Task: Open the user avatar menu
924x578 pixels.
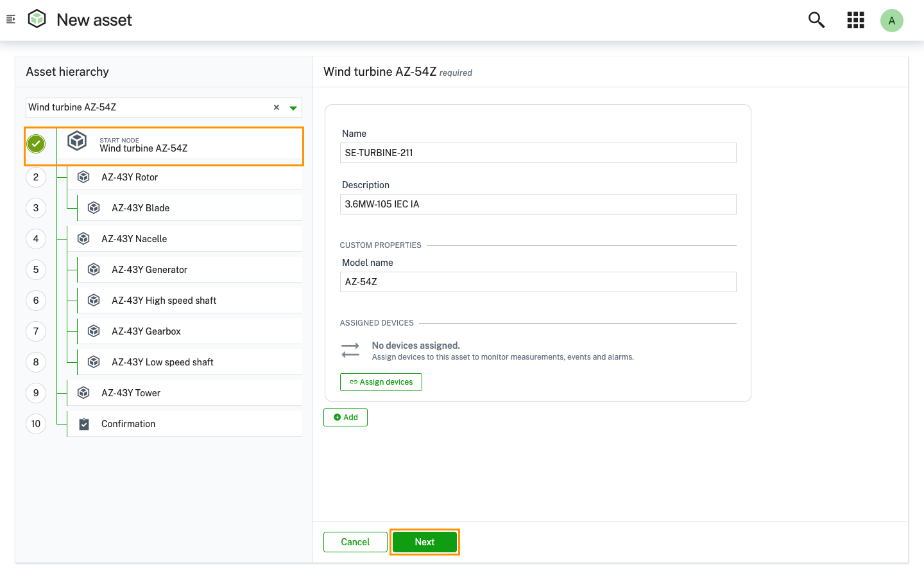Action: click(891, 21)
